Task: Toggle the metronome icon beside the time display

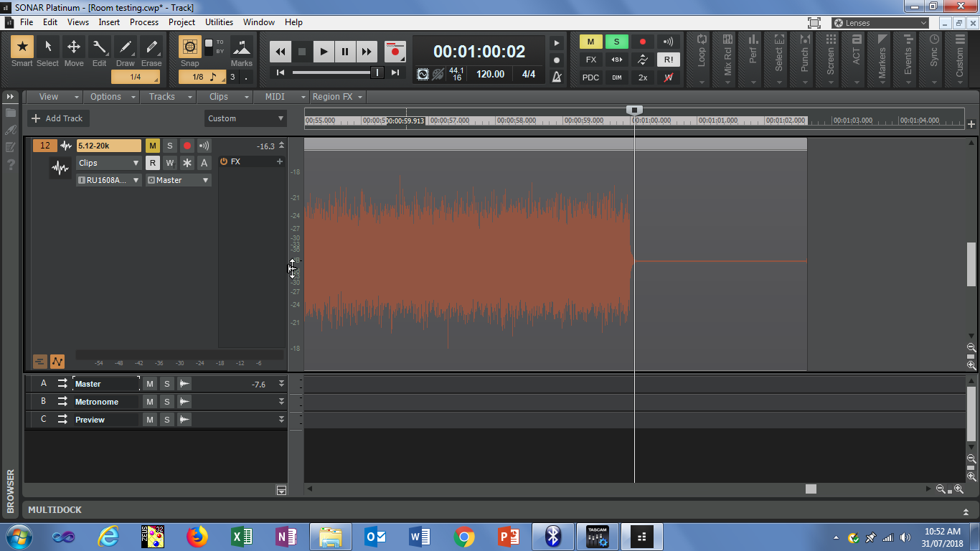Action: pos(556,77)
